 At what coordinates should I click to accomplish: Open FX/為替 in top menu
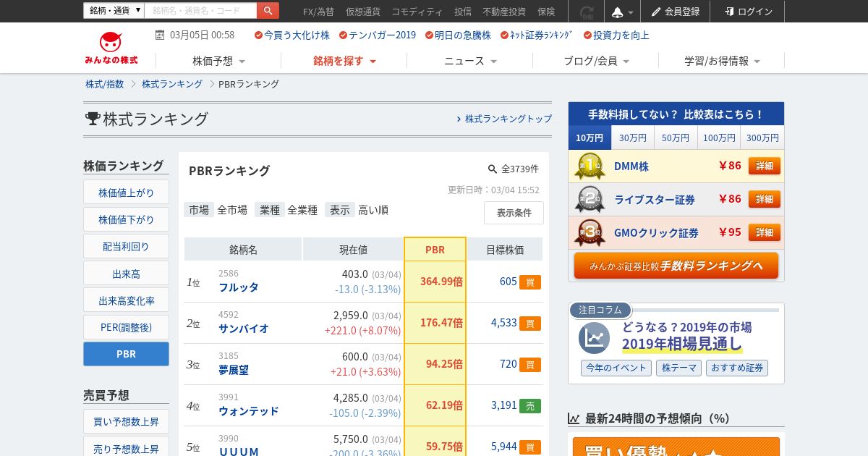(318, 12)
